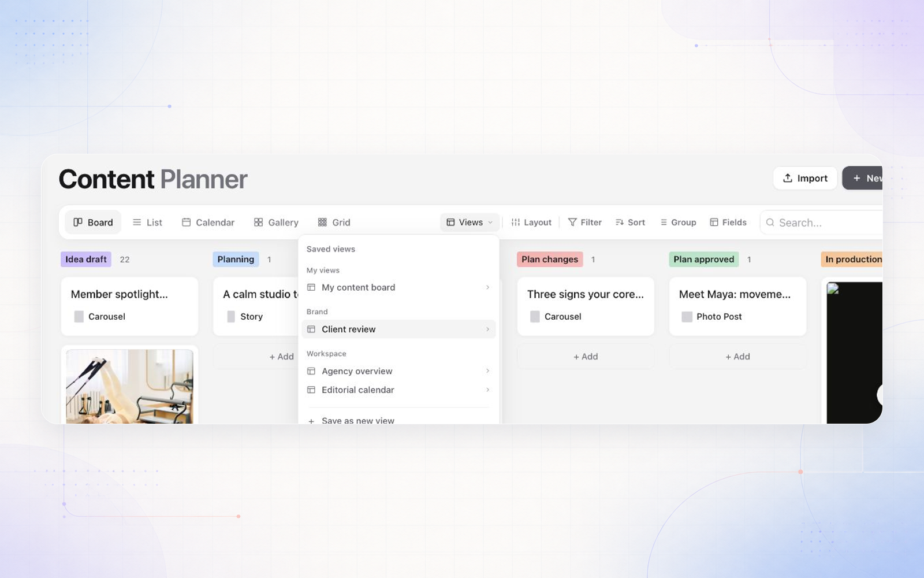Open the Group options
924x578 pixels.
(678, 223)
